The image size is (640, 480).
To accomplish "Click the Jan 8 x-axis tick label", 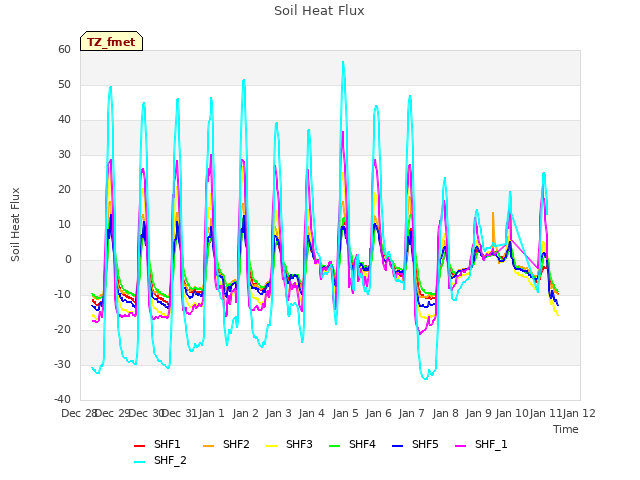I will 445,413.
